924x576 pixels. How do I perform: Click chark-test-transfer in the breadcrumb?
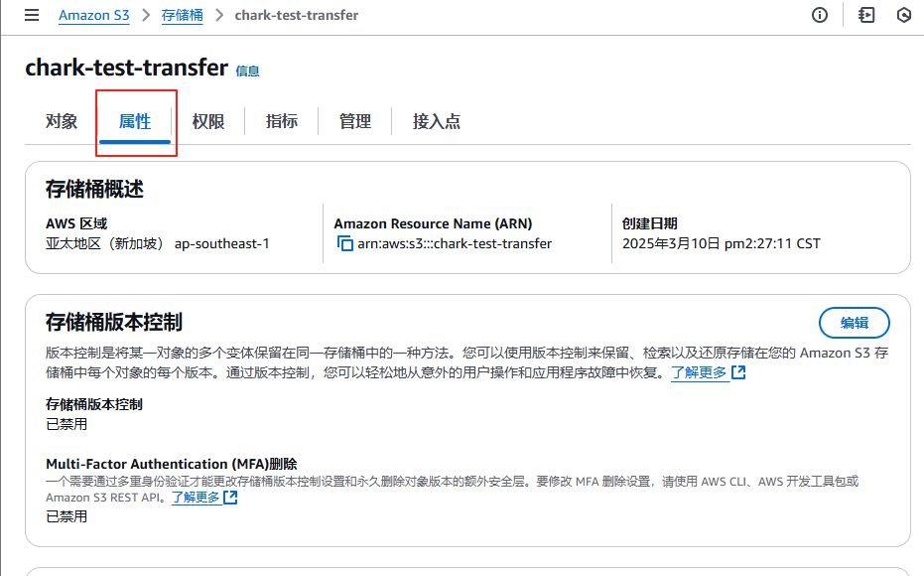[x=297, y=15]
